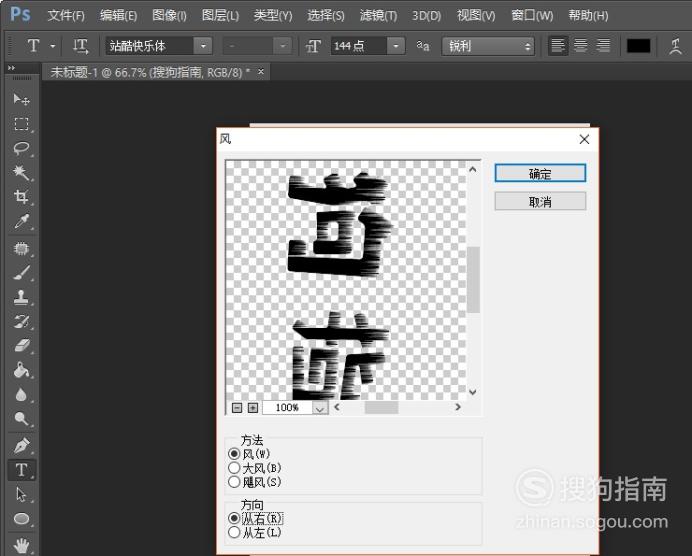Center align text in options bar
The height and width of the screenshot is (556, 692).
pyautogui.click(x=580, y=45)
